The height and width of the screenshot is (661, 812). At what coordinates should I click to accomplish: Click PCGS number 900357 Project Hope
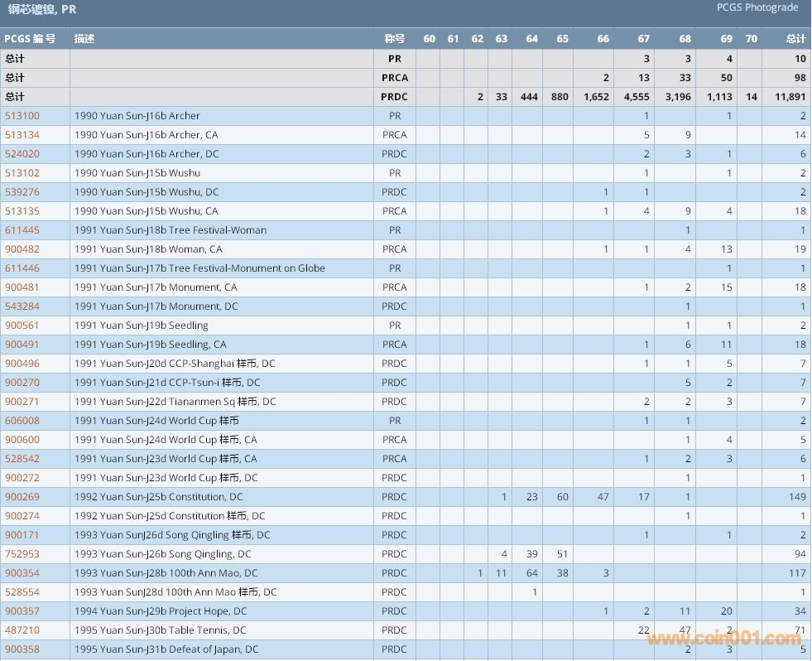pyautogui.click(x=22, y=611)
